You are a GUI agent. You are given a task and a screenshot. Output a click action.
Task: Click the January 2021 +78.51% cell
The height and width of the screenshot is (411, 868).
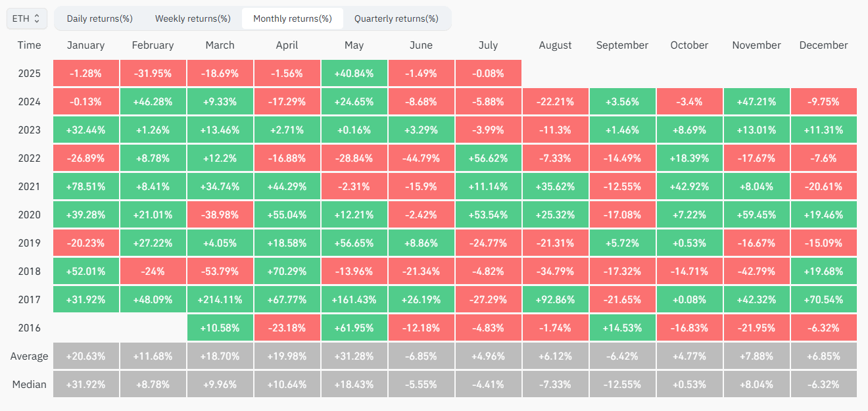(x=85, y=186)
